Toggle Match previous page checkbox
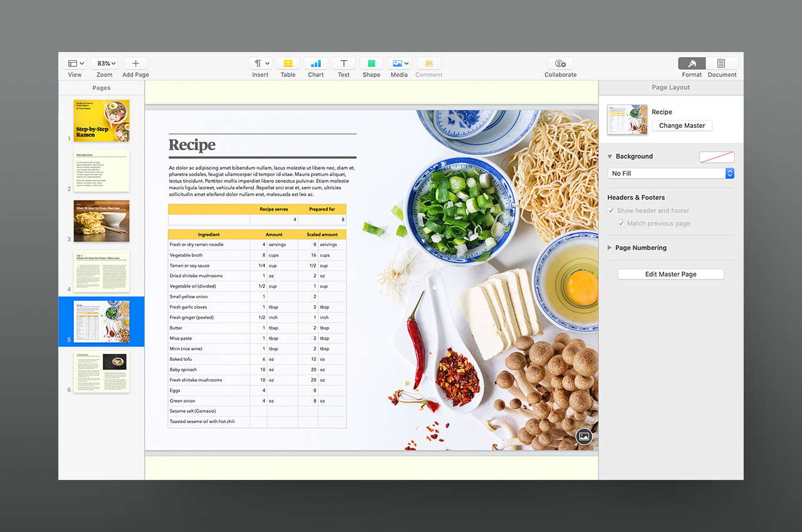Viewport: 802px width, 532px height. [622, 224]
